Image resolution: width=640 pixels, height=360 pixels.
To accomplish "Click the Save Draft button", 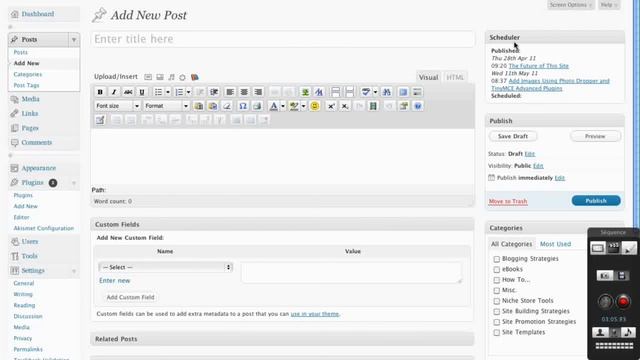I will point(513,136).
